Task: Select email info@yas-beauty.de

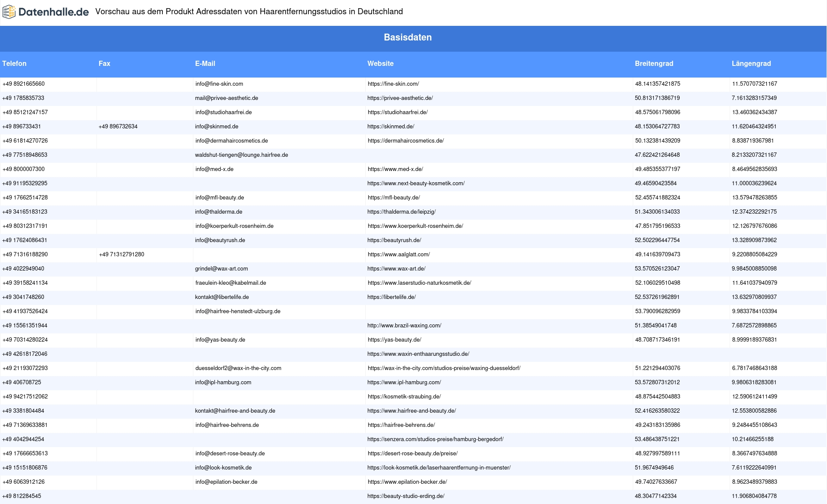Action: point(221,340)
